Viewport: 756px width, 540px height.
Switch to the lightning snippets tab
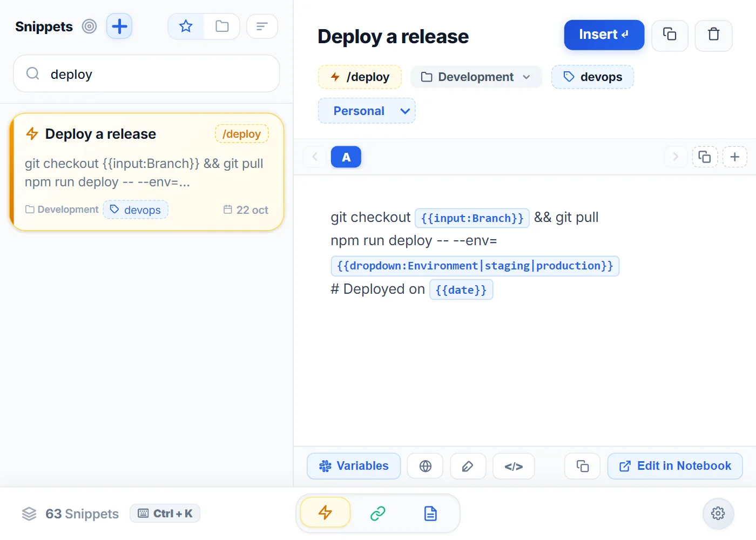click(x=325, y=512)
